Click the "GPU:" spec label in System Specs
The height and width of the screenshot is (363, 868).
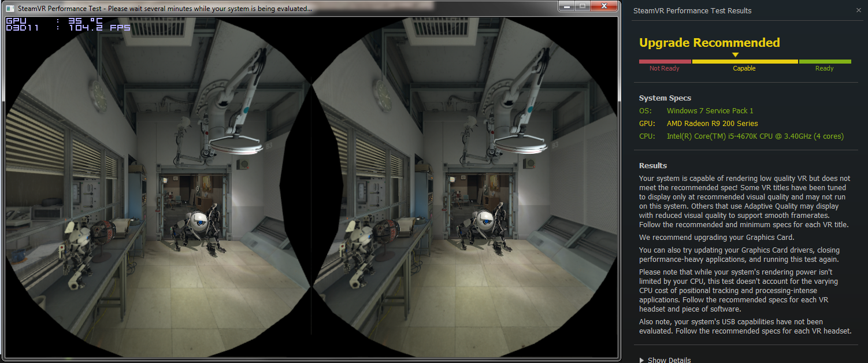pos(647,123)
